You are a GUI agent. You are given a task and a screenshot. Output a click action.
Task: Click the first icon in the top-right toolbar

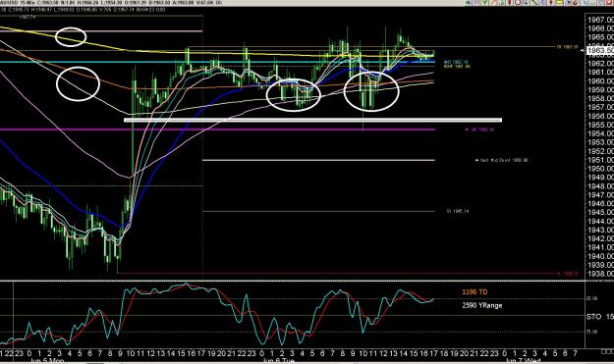click(468, 2)
